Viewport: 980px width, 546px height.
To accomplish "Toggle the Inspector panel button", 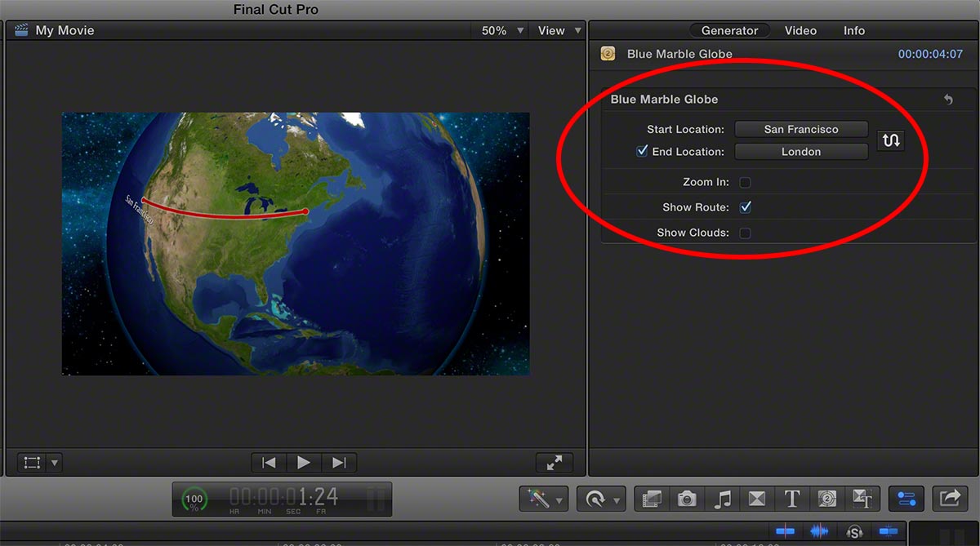I will pyautogui.click(x=906, y=499).
